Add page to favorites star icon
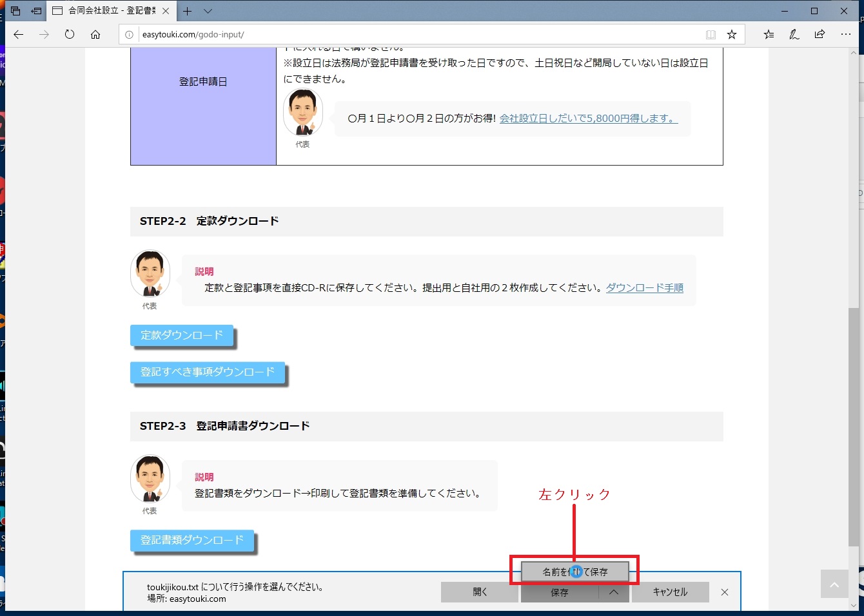This screenshot has height=616, width=864. click(x=732, y=35)
